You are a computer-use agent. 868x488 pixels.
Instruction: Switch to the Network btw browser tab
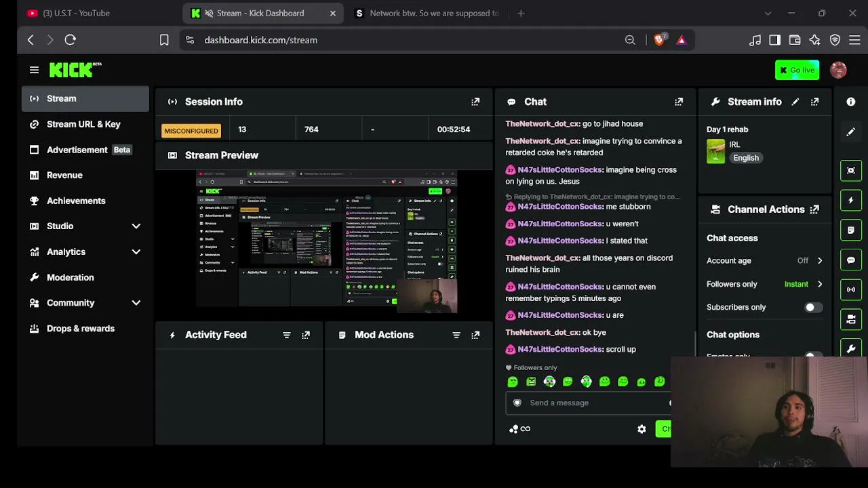426,13
